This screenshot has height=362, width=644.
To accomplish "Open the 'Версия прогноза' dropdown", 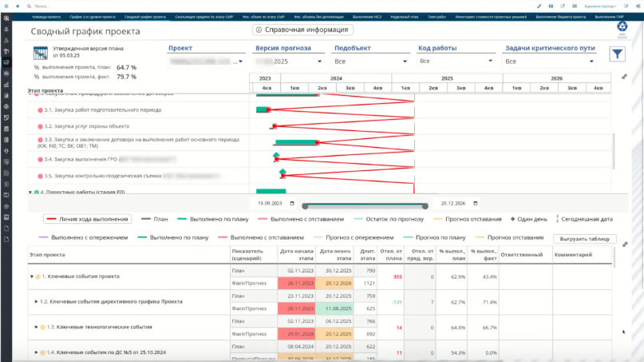I will point(289,62).
